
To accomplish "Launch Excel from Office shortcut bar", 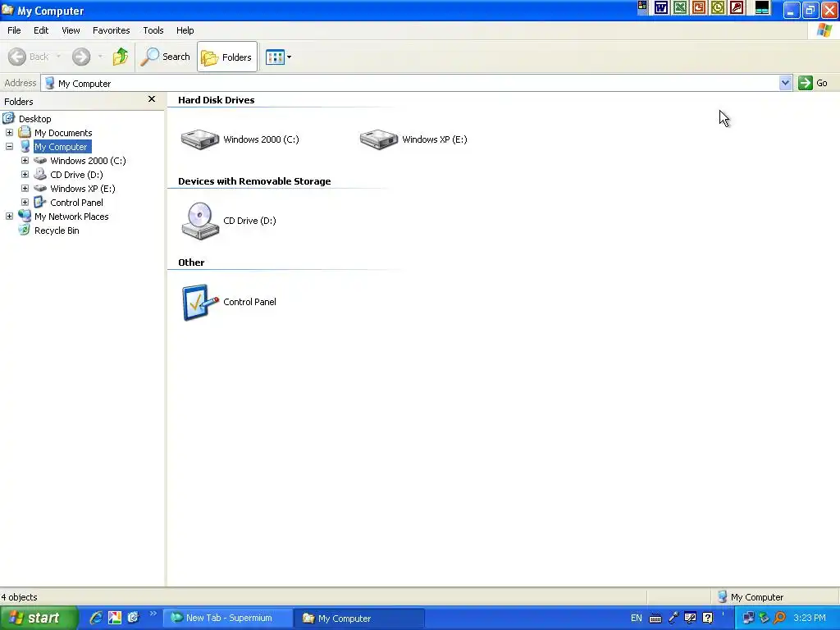I will tap(680, 8).
